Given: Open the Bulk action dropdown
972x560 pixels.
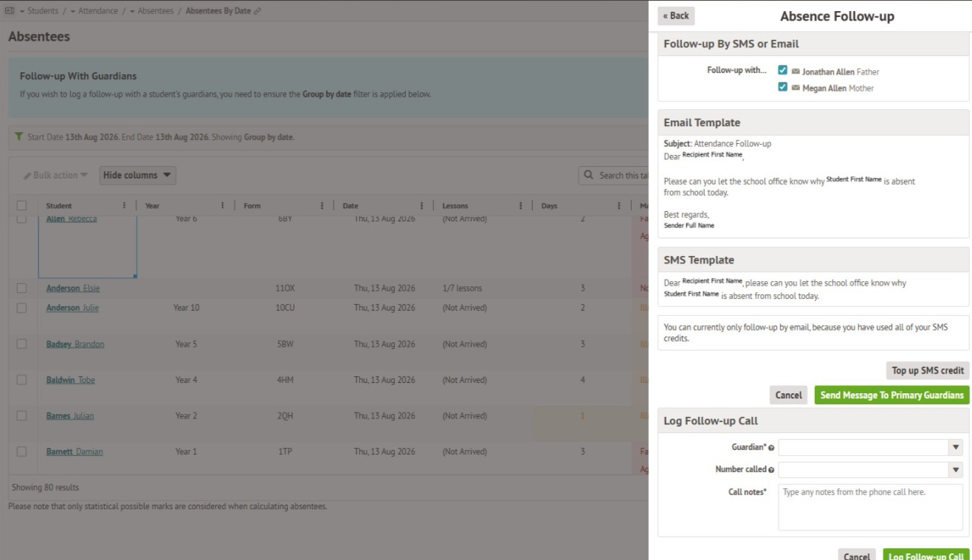Looking at the screenshot, I should pyautogui.click(x=55, y=176).
